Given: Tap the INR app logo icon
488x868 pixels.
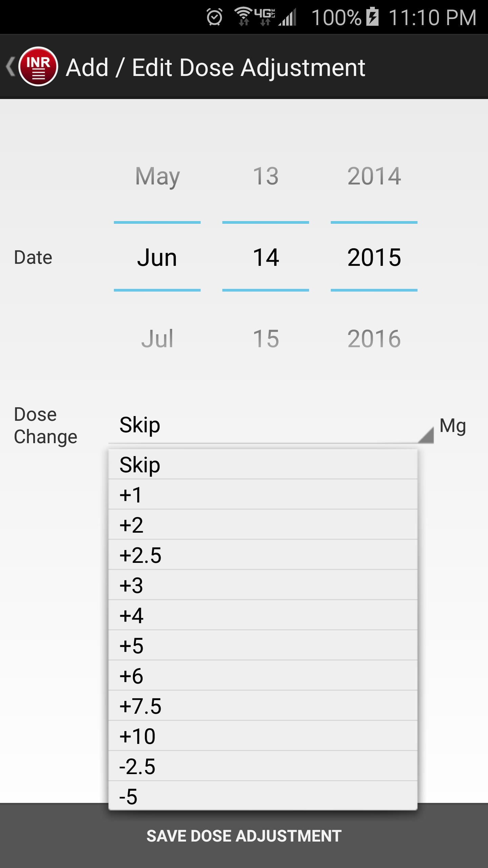Looking at the screenshot, I should pos(38,66).
